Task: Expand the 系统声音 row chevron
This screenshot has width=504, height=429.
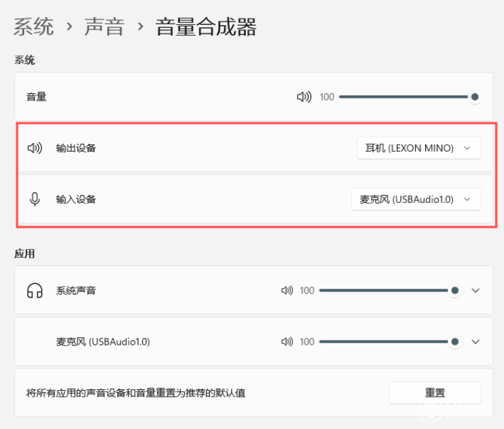Action: pyautogui.click(x=476, y=290)
